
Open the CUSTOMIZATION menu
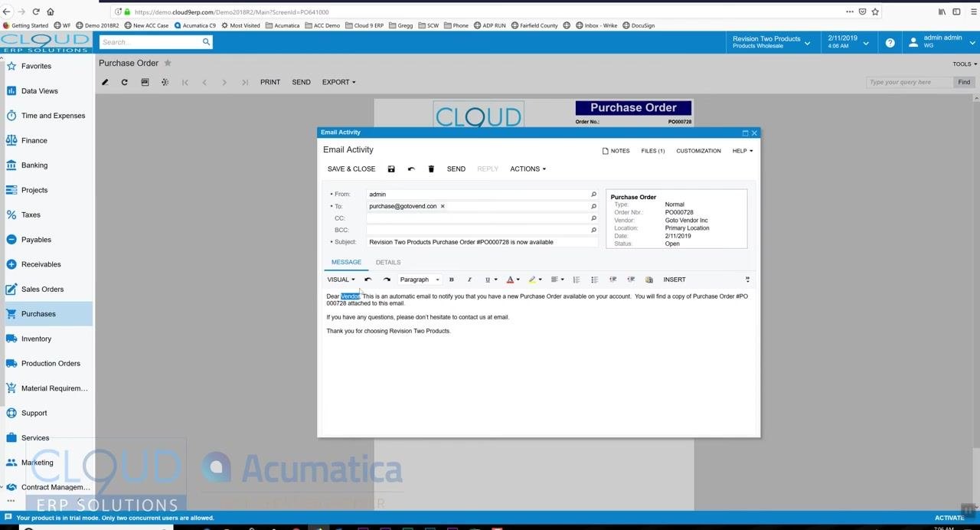point(698,151)
